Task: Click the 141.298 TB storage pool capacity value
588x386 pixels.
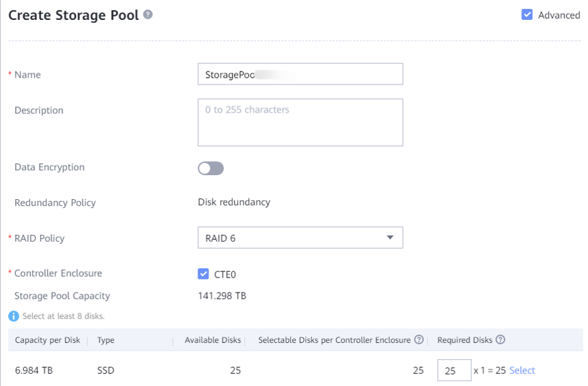Action: coord(222,296)
